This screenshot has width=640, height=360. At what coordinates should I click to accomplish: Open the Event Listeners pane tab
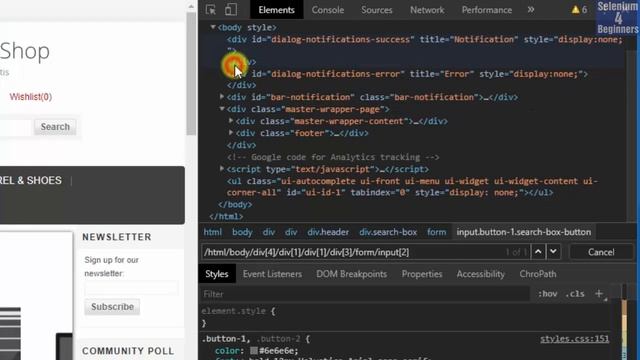tap(272, 274)
